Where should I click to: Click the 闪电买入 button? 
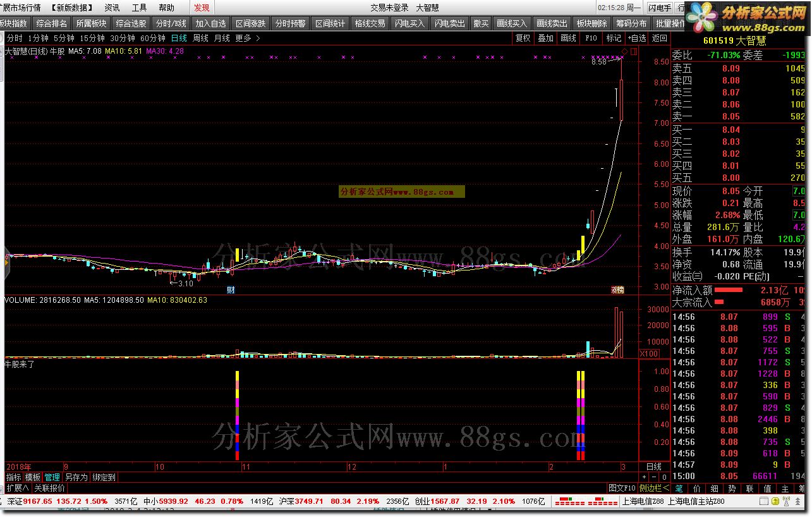coord(409,23)
